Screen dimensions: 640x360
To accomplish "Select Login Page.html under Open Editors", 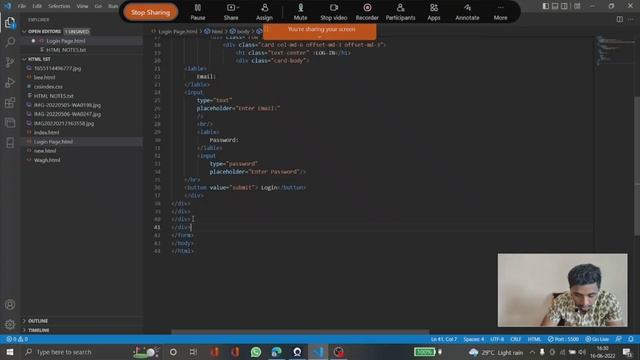I will tap(82, 41).
